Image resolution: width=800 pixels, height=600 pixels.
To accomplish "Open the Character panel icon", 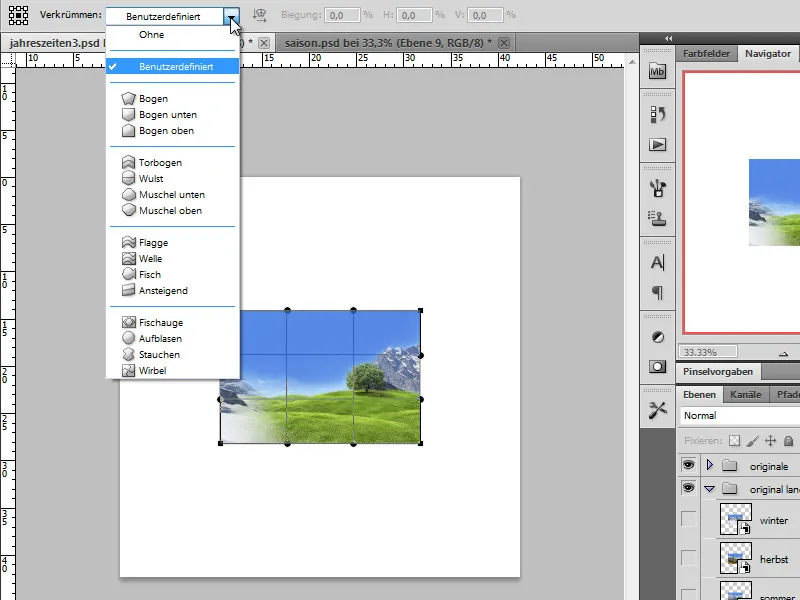I will click(x=657, y=262).
